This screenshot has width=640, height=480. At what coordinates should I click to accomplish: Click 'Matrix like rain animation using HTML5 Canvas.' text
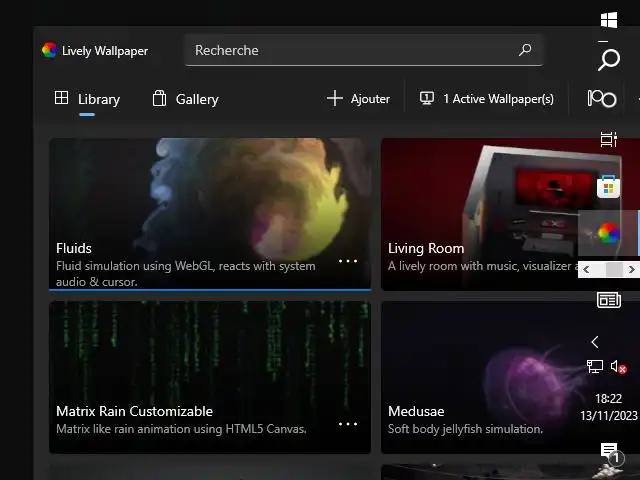181,429
